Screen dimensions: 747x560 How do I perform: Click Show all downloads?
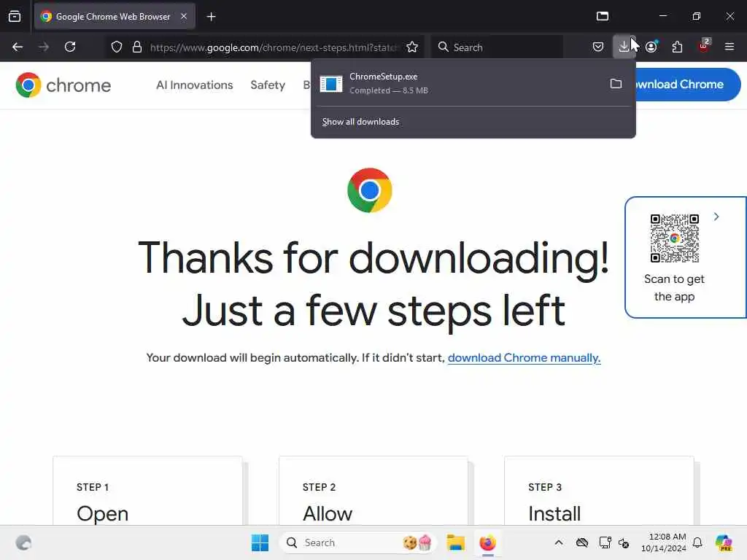tap(360, 122)
